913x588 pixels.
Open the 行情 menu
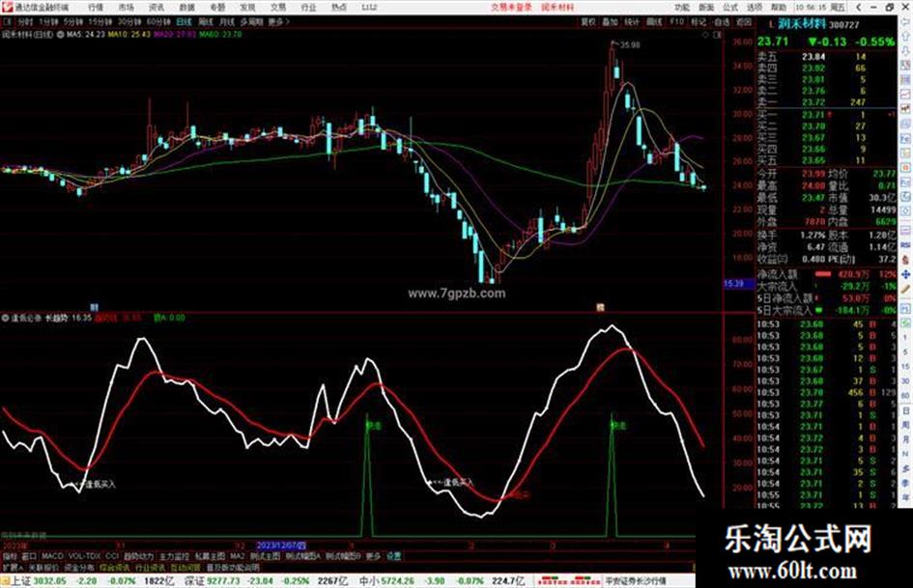click(x=96, y=7)
